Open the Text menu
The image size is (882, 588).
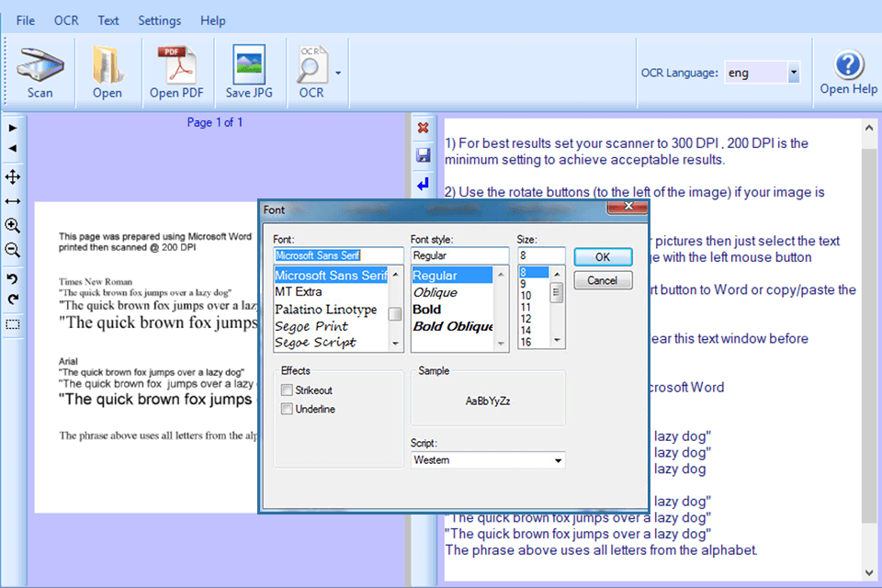pyautogui.click(x=107, y=20)
